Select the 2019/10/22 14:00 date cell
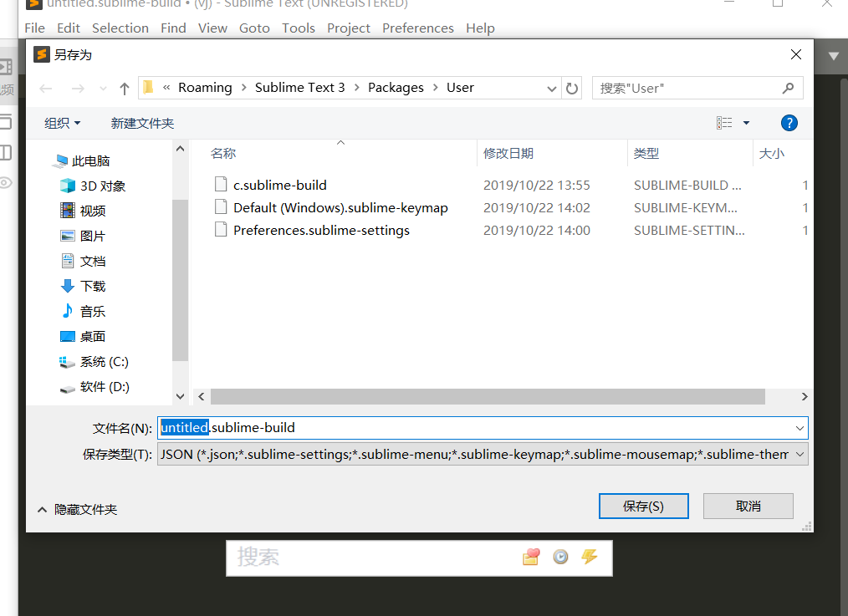The height and width of the screenshot is (616, 848). pos(537,231)
